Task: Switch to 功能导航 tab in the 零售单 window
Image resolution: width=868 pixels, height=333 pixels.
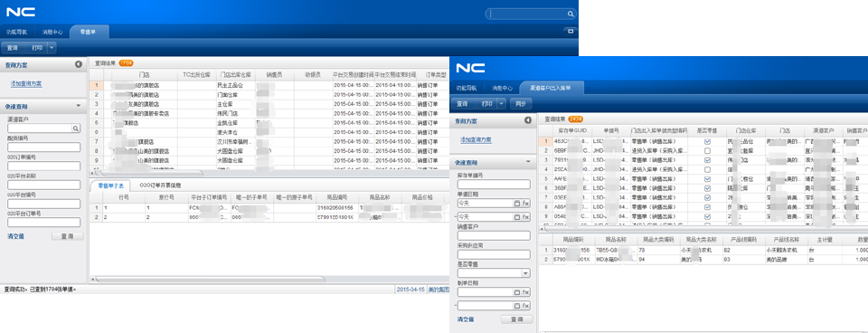Action: pos(16,33)
